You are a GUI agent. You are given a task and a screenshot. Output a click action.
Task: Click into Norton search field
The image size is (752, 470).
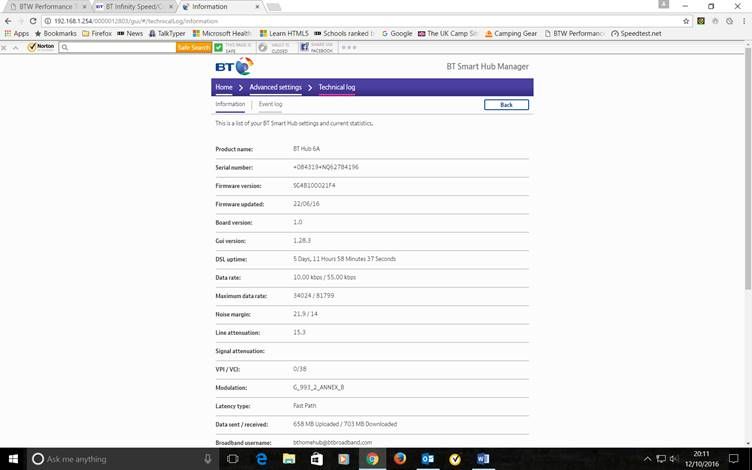pyautogui.click(x=118, y=47)
